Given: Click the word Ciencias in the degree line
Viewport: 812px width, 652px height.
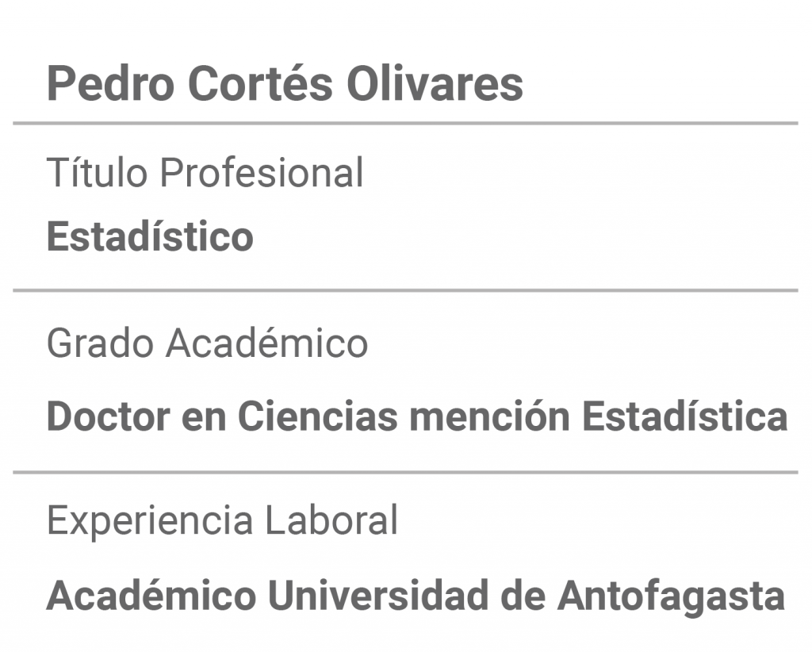Looking at the screenshot, I should pyautogui.click(x=317, y=416).
